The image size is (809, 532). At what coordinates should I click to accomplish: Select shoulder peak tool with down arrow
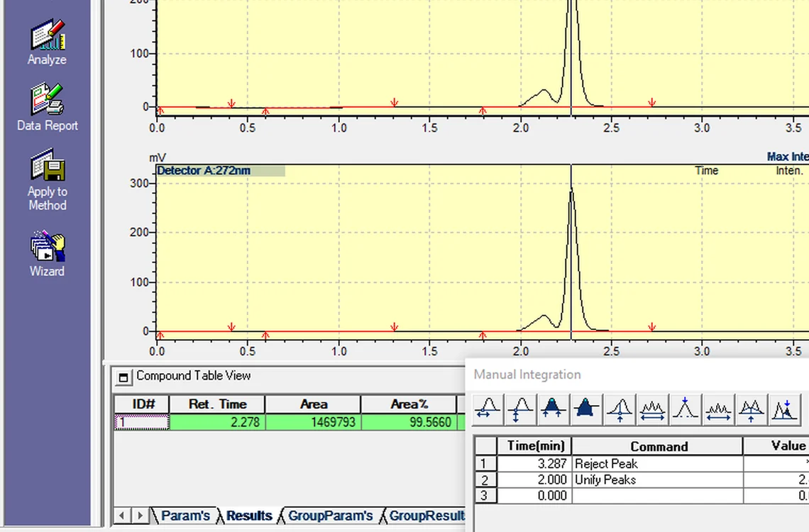pos(785,410)
